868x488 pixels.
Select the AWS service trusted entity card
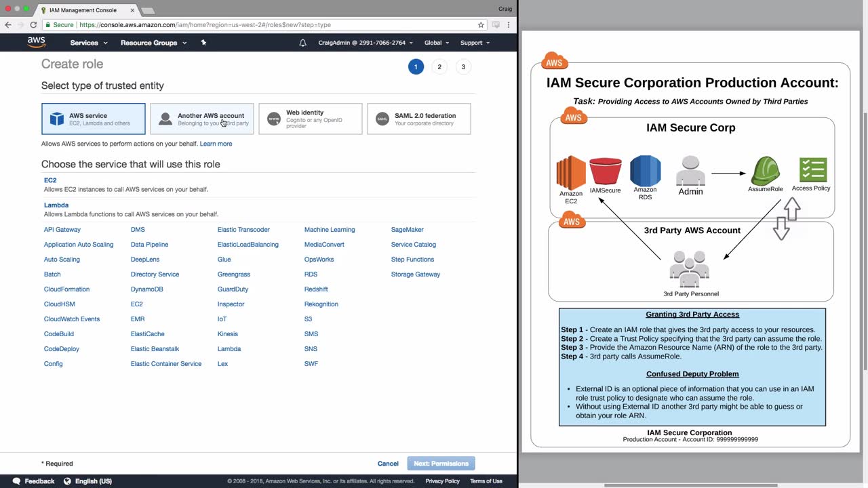[x=94, y=119]
